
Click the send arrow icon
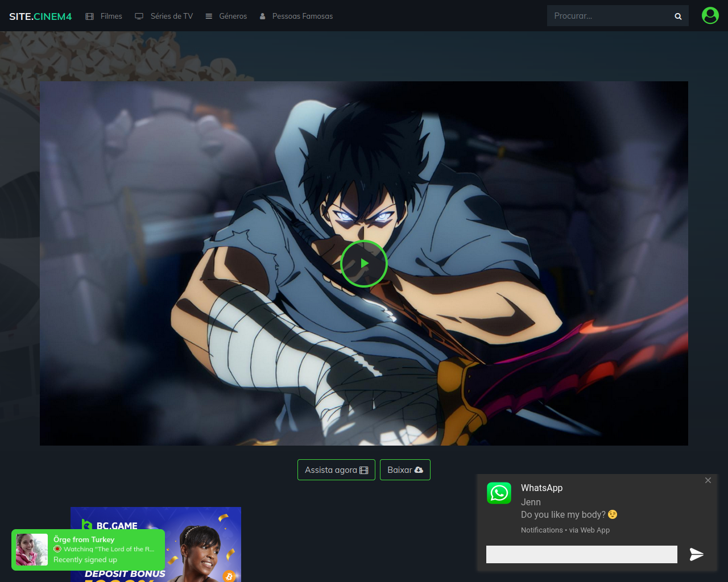pos(697,554)
